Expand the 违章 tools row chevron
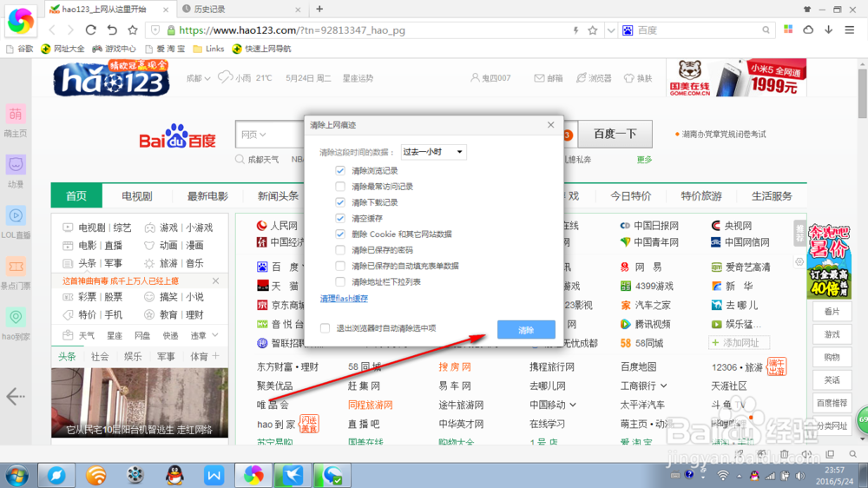The width and height of the screenshot is (868, 488). [215, 335]
